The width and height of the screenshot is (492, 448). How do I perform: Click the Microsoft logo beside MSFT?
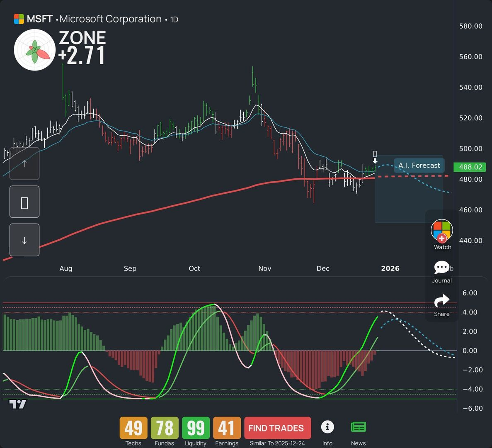pyautogui.click(x=19, y=19)
